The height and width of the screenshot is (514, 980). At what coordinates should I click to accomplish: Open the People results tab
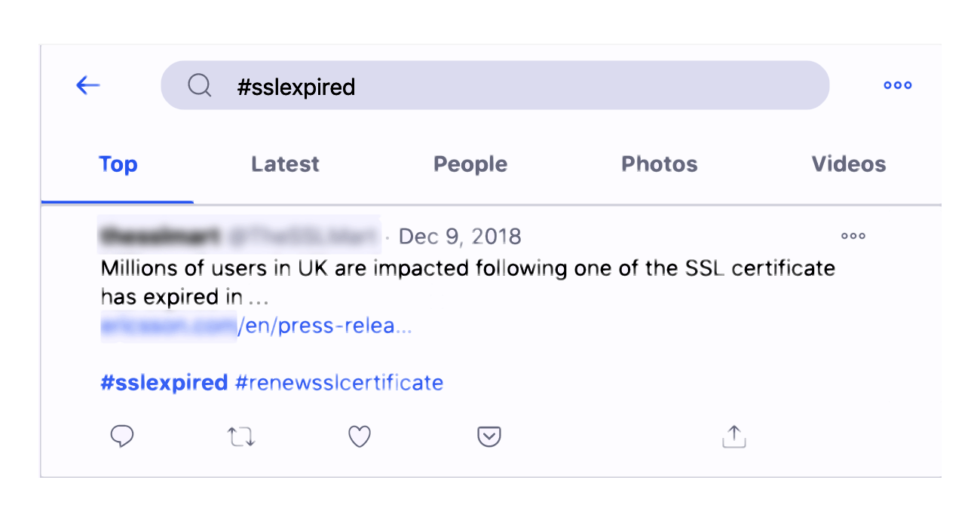(470, 164)
